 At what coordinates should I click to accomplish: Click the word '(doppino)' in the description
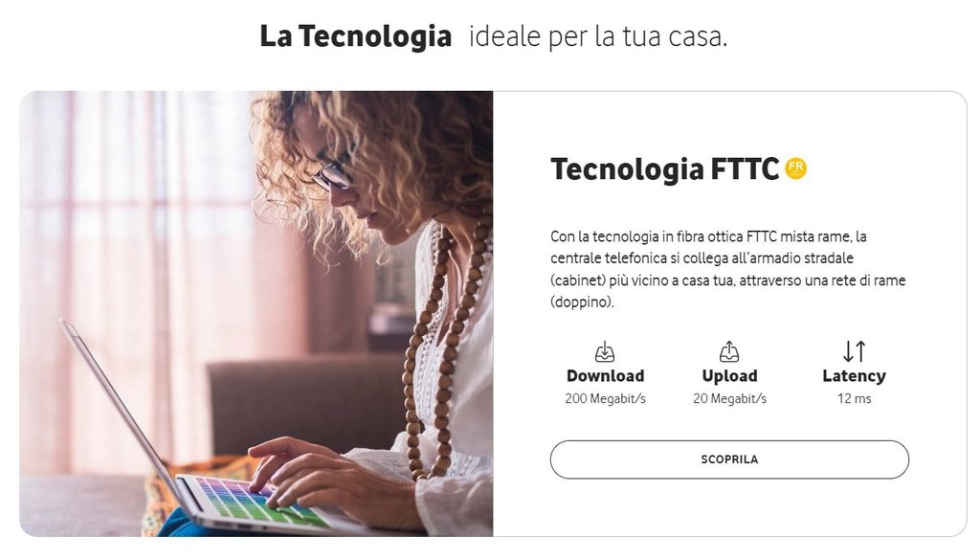tap(582, 302)
